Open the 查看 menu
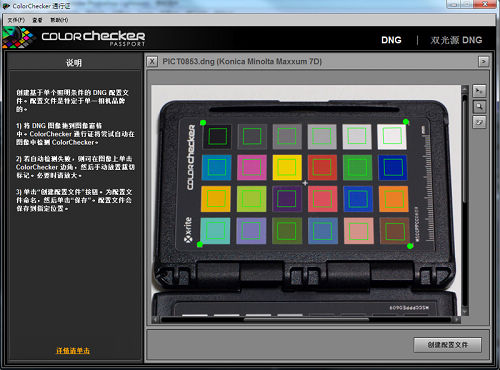Viewport: 500px width, 370px height. click(37, 20)
